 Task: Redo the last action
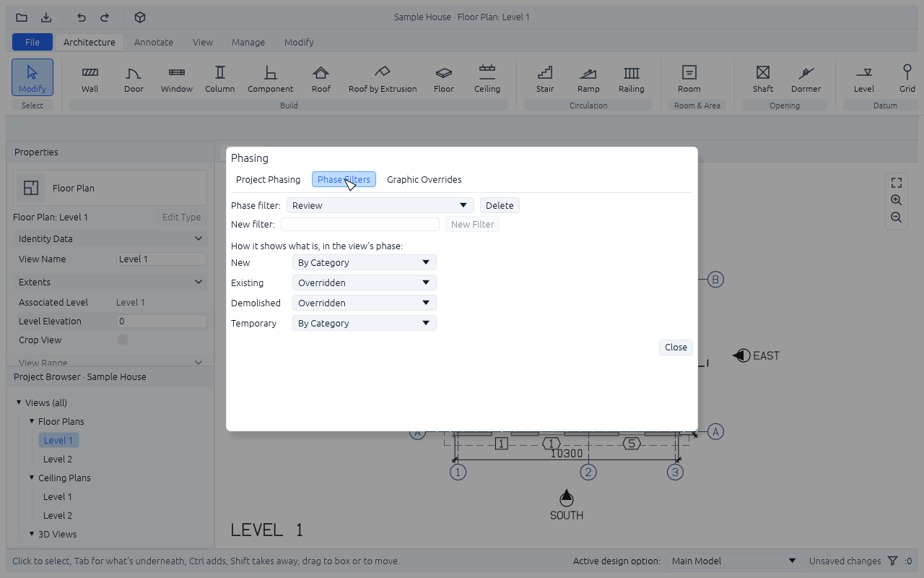click(105, 17)
